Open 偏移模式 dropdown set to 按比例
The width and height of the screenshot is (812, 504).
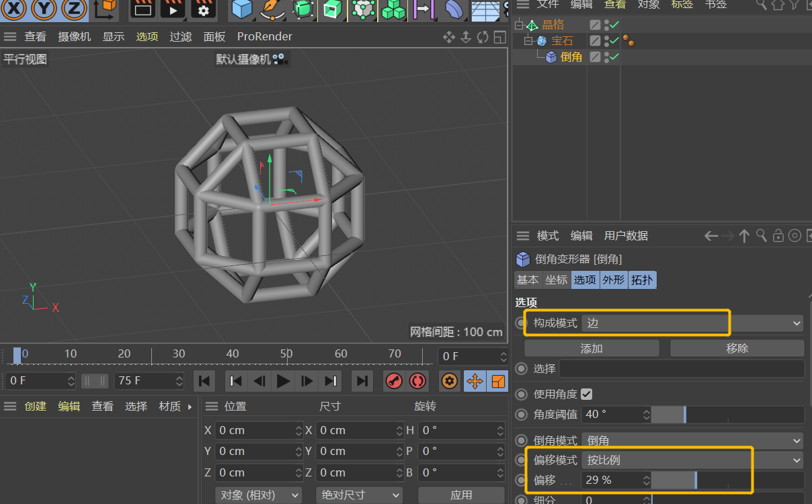click(692, 460)
